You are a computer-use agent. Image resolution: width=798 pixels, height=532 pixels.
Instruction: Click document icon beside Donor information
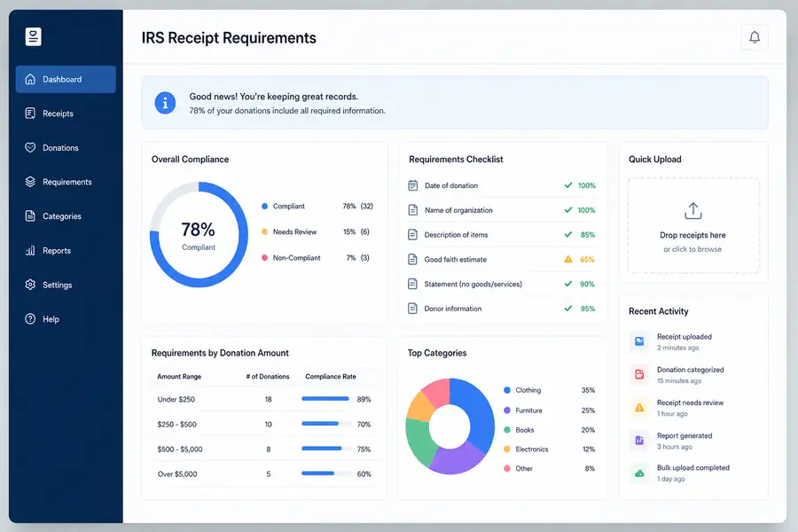[x=412, y=309]
